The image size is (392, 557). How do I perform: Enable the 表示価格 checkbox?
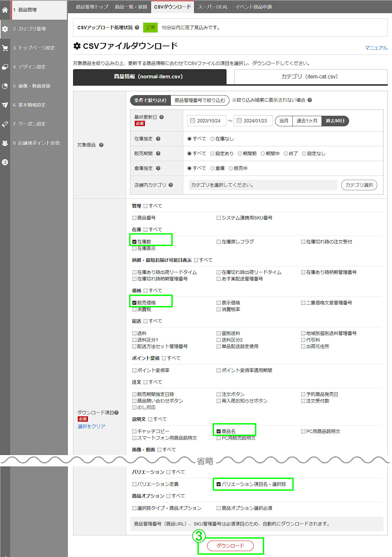(219, 303)
